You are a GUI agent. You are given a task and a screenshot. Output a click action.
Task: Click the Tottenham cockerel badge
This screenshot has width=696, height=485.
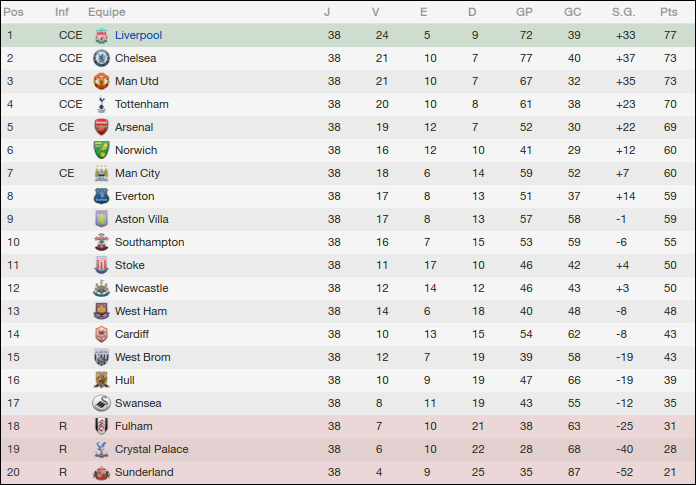[100, 104]
